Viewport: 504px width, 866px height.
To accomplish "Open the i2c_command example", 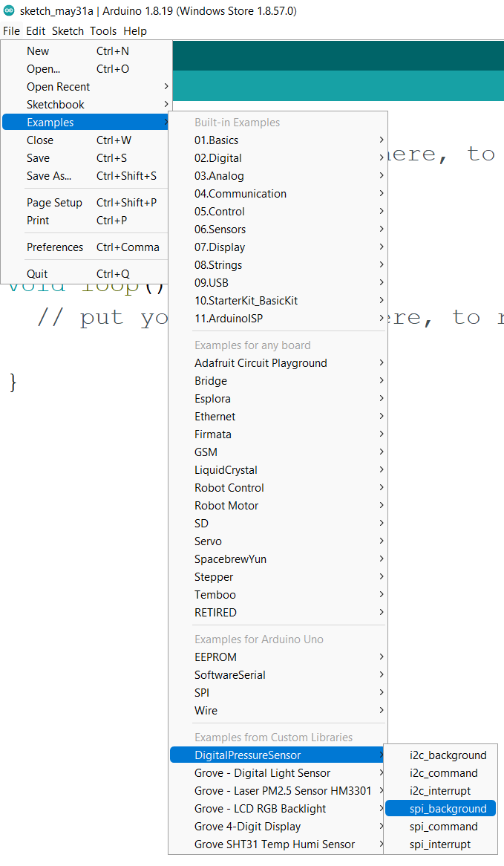I will [x=440, y=773].
